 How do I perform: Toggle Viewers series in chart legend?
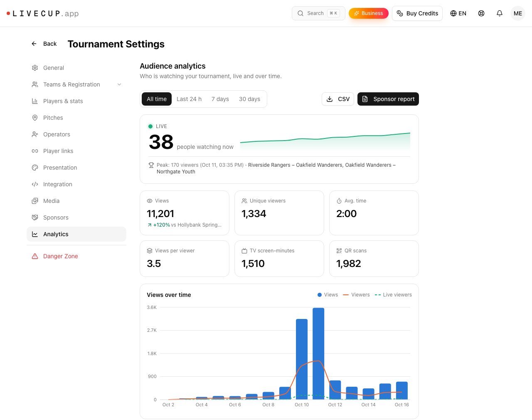coord(356,295)
